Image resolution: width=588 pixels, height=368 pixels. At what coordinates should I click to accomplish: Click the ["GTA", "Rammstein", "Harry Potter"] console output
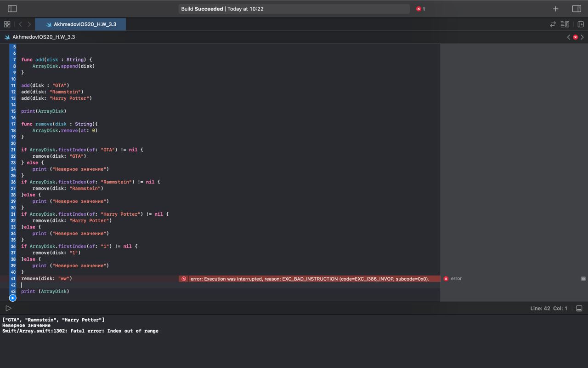(x=53, y=320)
